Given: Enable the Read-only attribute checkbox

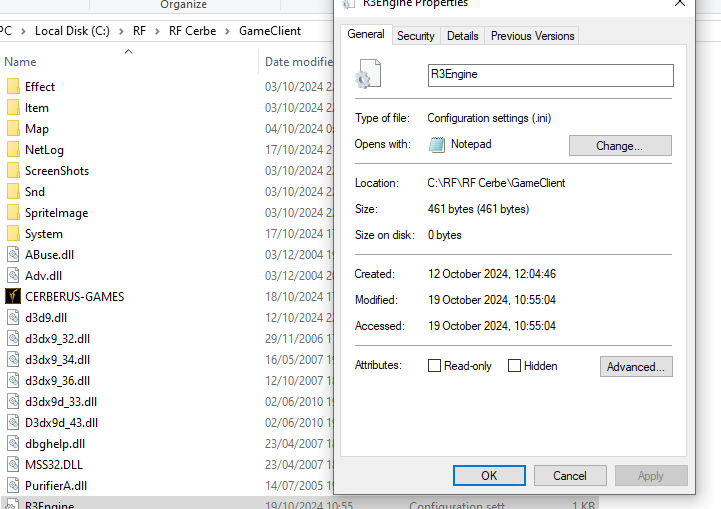Looking at the screenshot, I should 434,366.
